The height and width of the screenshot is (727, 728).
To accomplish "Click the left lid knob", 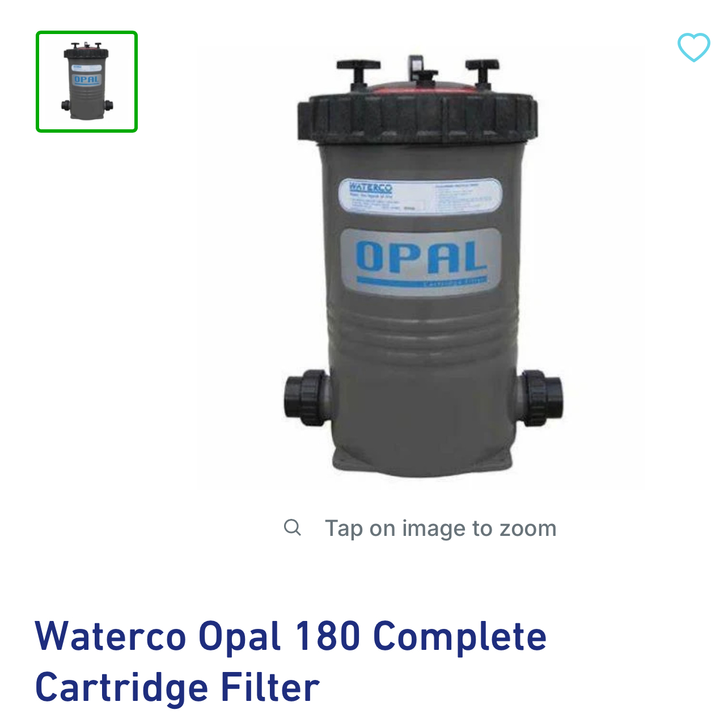I will pos(358,71).
